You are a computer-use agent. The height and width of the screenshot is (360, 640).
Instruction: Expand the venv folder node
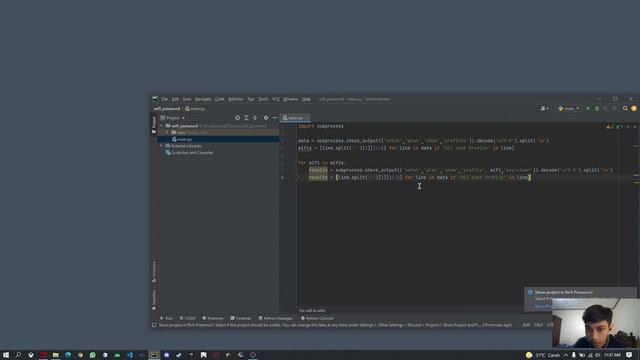coord(167,133)
